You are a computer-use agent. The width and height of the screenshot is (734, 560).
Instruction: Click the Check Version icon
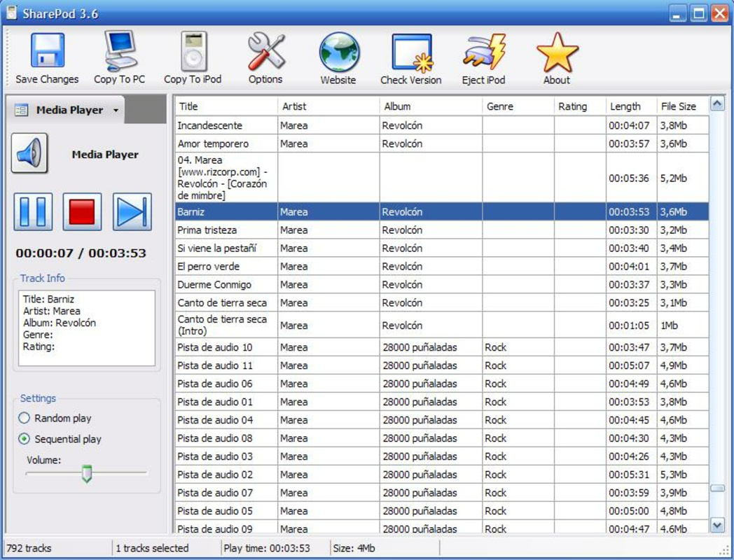[410, 52]
